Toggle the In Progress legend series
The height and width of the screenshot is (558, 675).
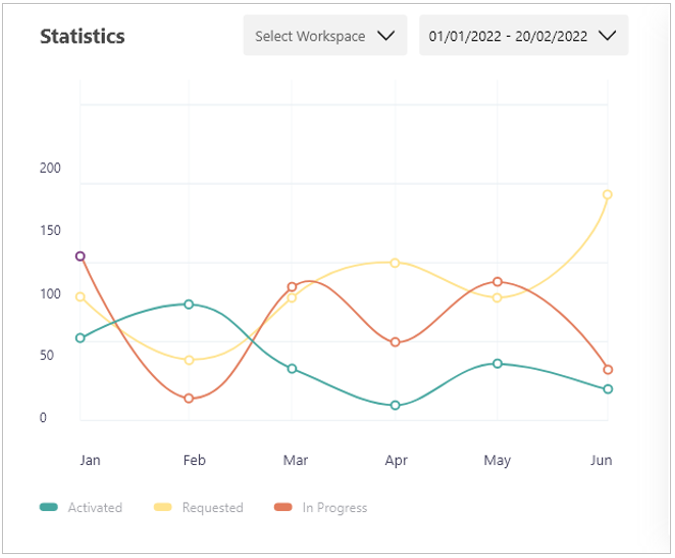coord(334,508)
